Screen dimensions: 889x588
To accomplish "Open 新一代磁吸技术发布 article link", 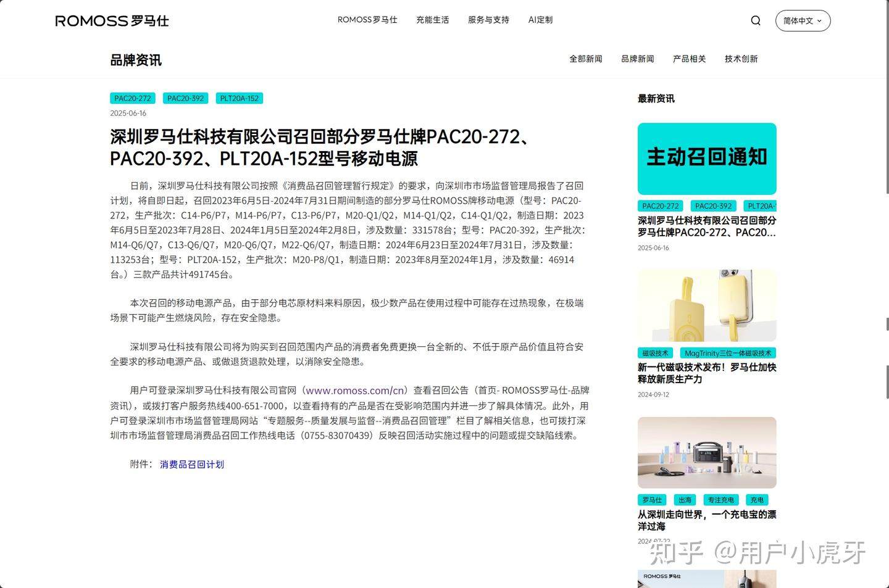I will (x=707, y=373).
